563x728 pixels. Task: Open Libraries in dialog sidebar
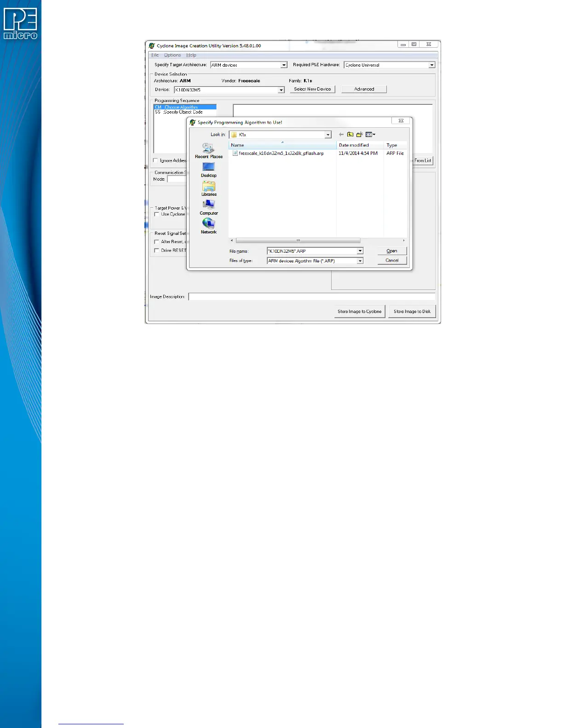click(x=209, y=188)
